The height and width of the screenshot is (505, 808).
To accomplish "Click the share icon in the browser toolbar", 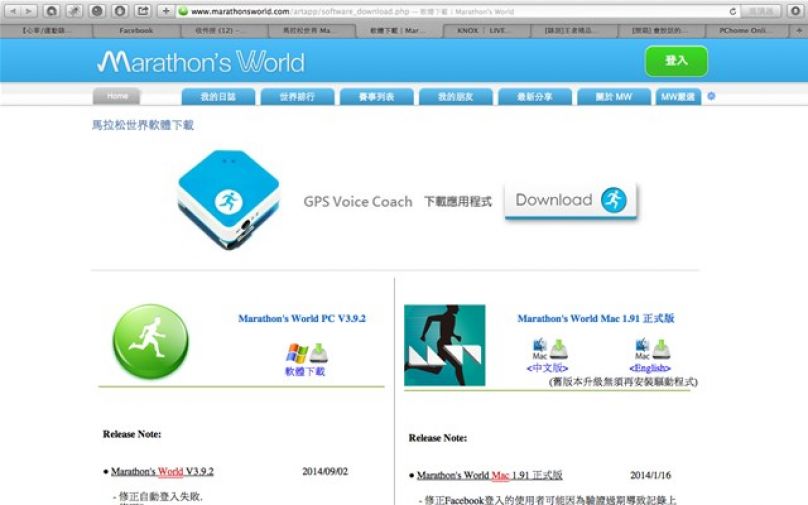I will pos(143,11).
